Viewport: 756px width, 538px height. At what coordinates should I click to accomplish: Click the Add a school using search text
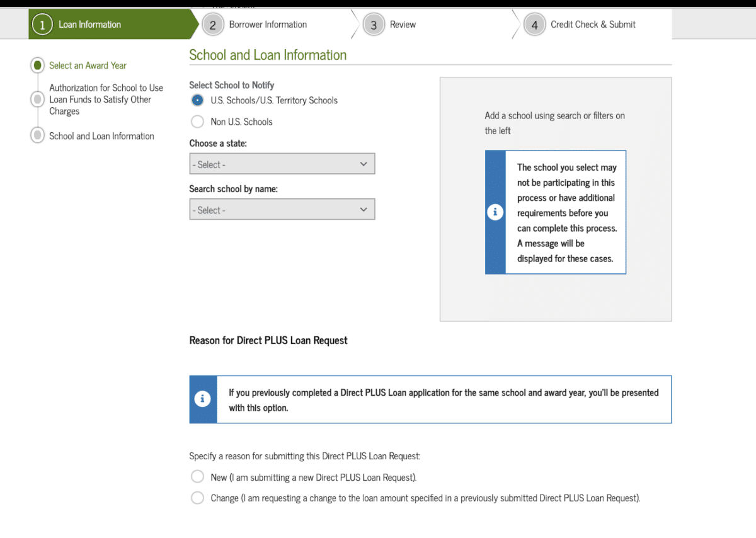pyautogui.click(x=554, y=123)
